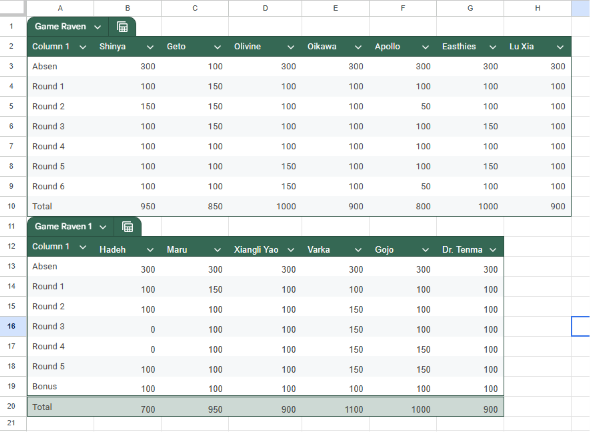The height and width of the screenshot is (432, 590).
Task: Select Lu Xia's Absen value of 300
Action: pos(537,67)
